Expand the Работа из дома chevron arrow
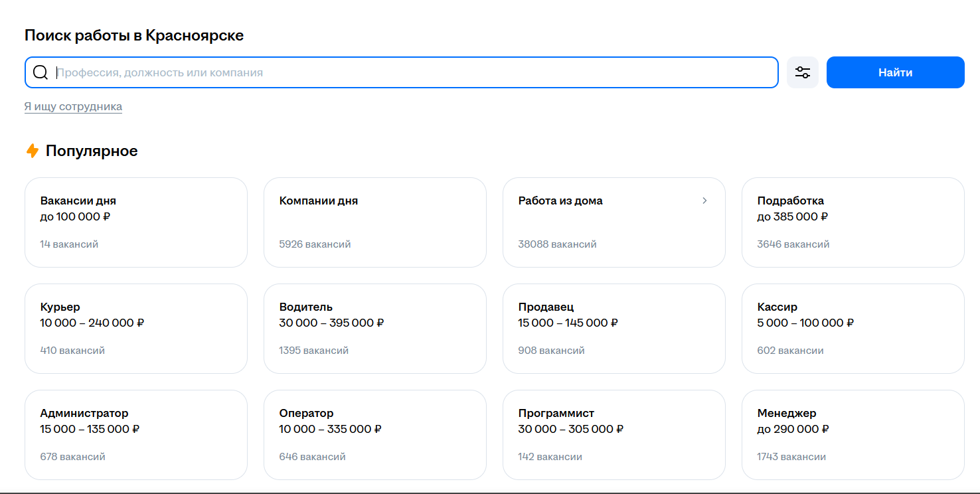Image resolution: width=980 pixels, height=494 pixels. tap(704, 201)
